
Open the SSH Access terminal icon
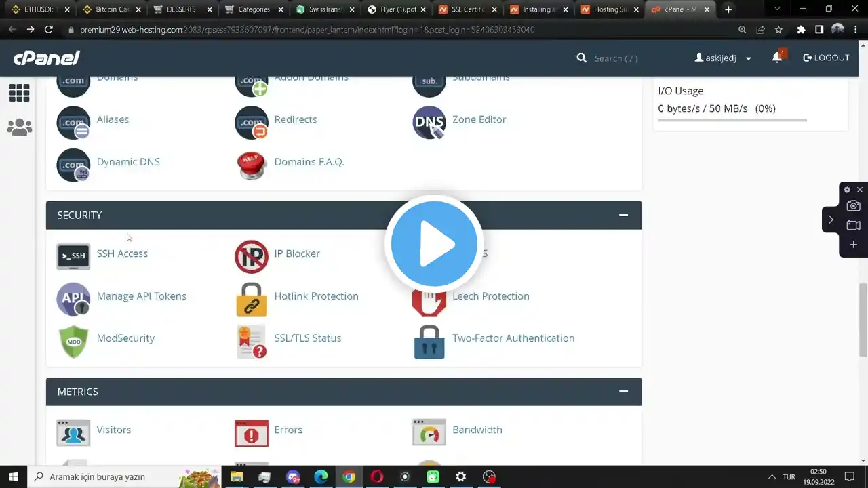click(73, 256)
